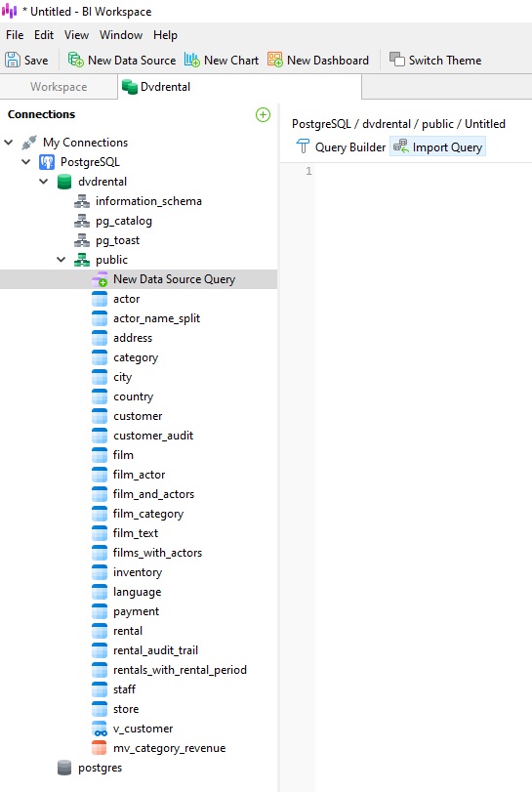Screen dimensions: 532x792
Task: Select the rental table
Action: coord(128,632)
